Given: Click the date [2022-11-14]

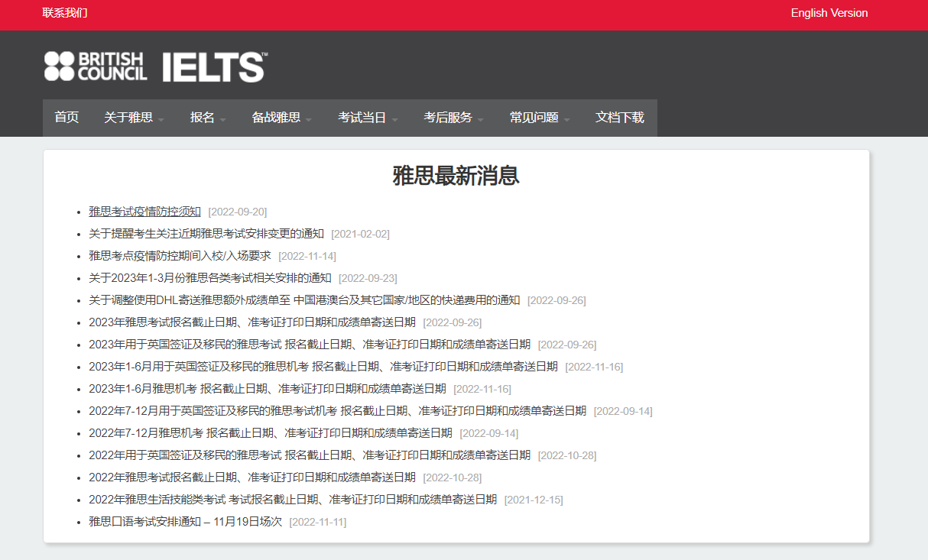Looking at the screenshot, I should [307, 256].
